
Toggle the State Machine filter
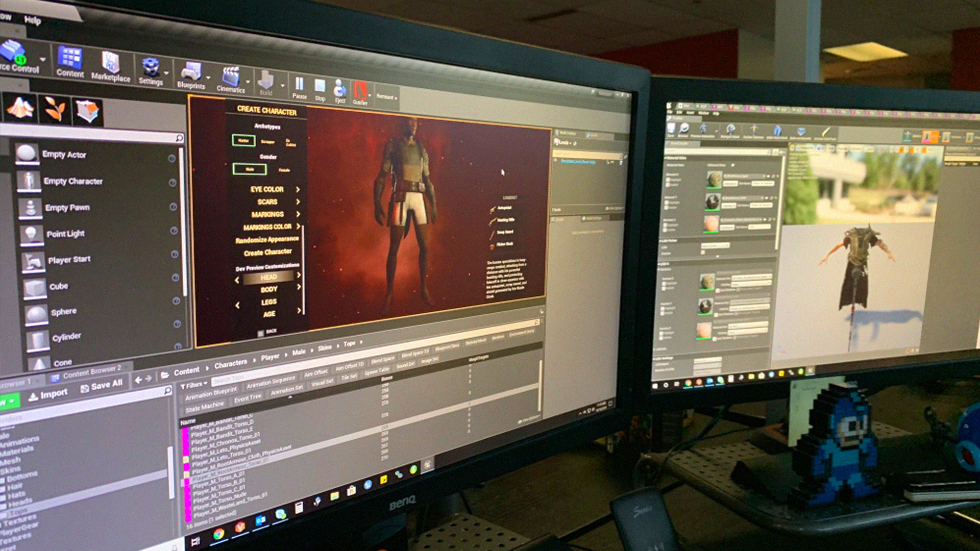click(205, 407)
